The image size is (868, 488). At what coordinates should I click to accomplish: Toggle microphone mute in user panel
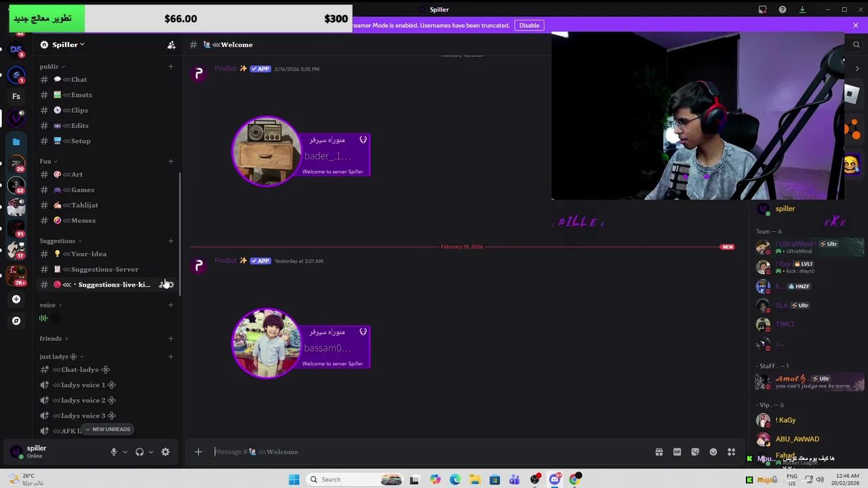113,452
